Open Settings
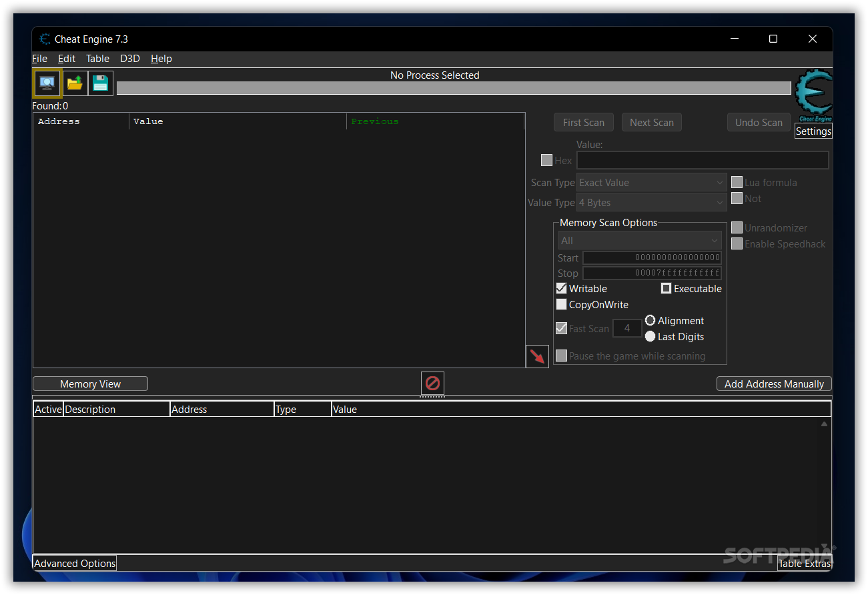 [813, 131]
